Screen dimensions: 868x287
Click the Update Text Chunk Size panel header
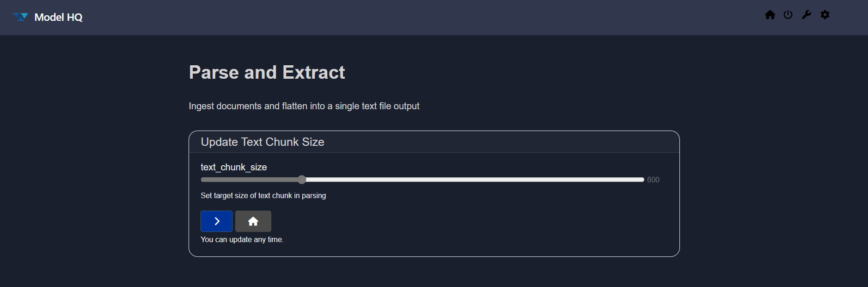263,142
